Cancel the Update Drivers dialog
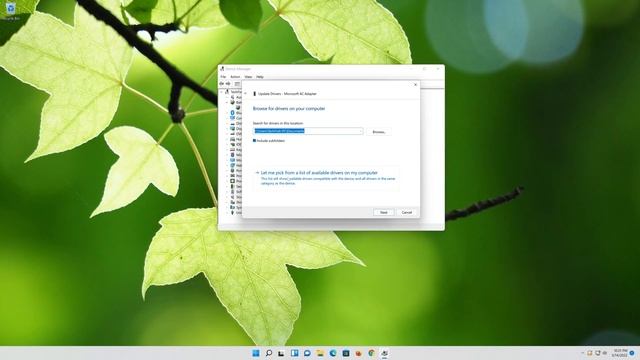The image size is (640, 360). pos(407,212)
